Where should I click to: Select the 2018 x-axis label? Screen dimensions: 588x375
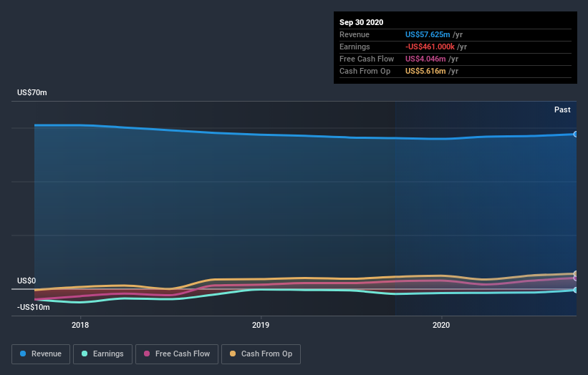[80, 325]
